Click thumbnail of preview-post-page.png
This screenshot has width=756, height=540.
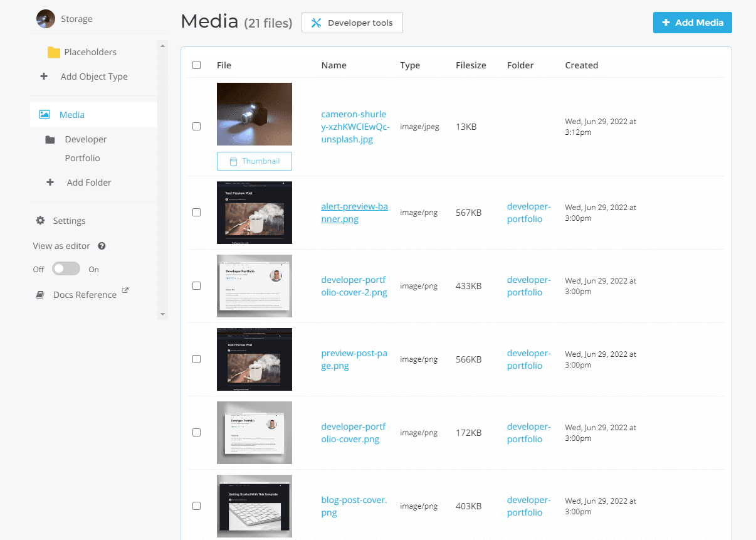coord(255,359)
